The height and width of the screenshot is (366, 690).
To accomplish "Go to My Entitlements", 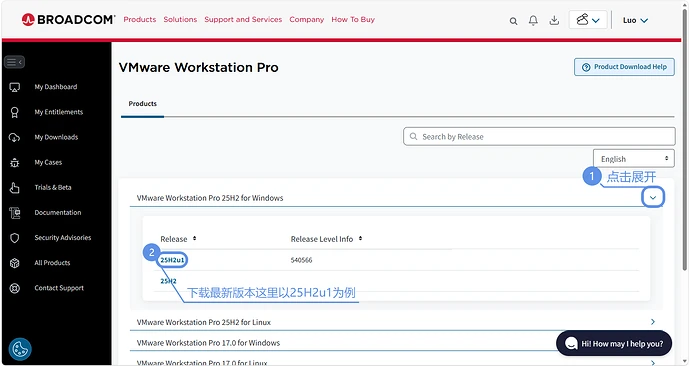I will (x=59, y=112).
